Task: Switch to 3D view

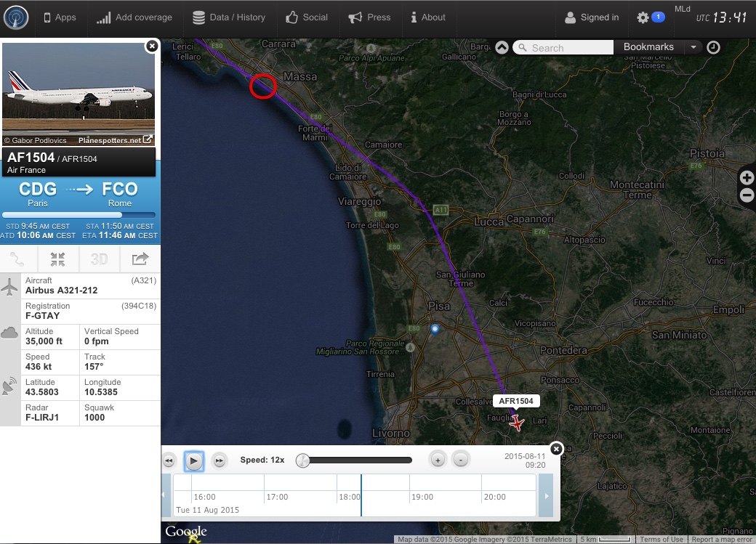Action: pos(100,259)
